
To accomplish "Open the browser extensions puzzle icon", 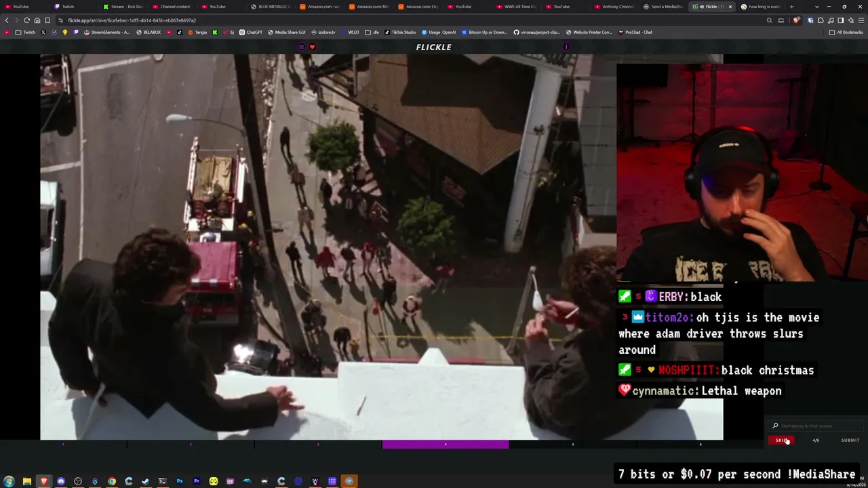I will point(820,20).
